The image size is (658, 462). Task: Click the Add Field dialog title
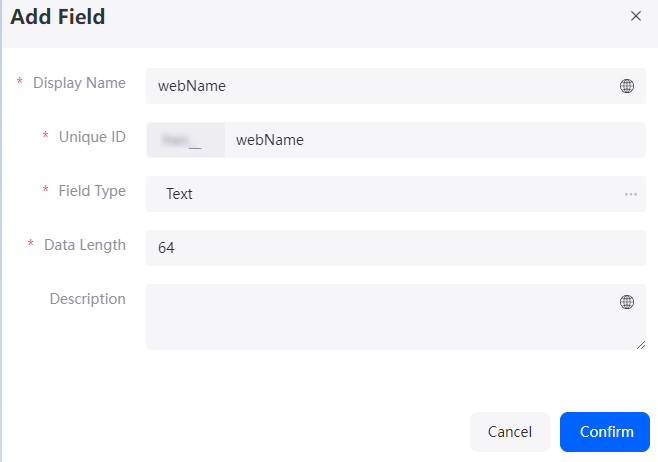click(57, 17)
